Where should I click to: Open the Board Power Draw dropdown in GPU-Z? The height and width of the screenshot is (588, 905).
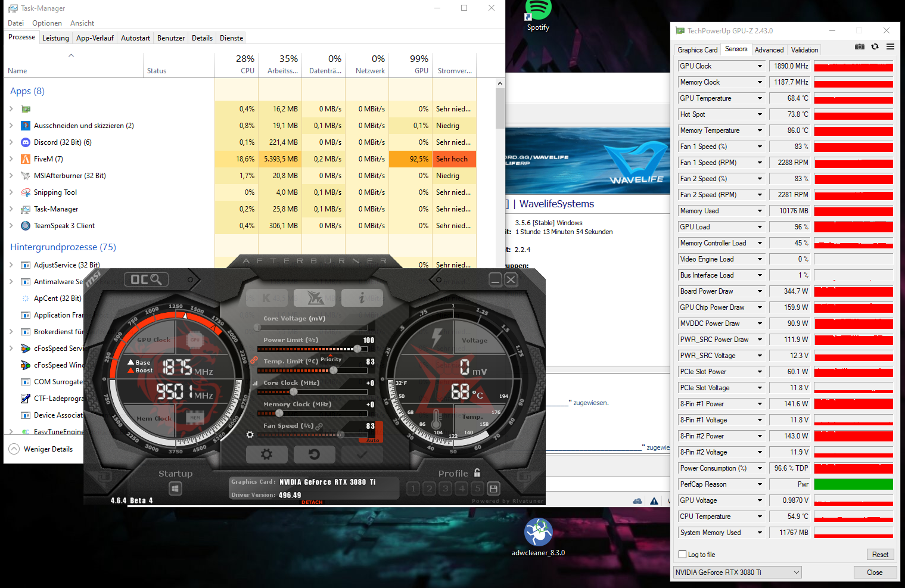[x=760, y=291]
